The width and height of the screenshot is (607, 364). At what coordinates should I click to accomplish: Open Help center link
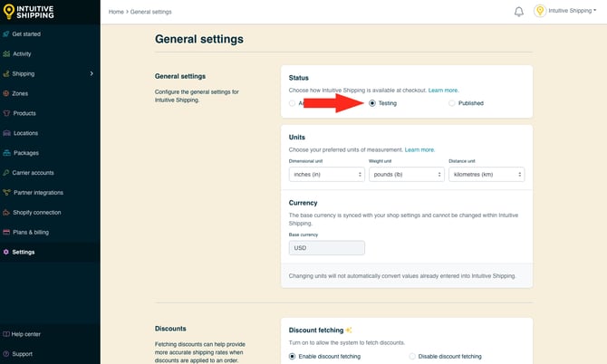coord(25,334)
